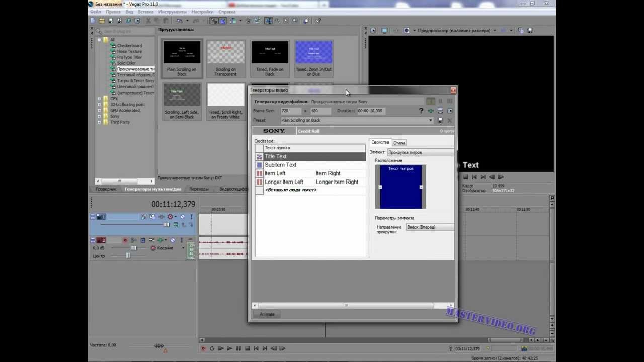Open the Файл menu
Image resolution: width=644 pixels, height=362 pixels.
coord(94,12)
